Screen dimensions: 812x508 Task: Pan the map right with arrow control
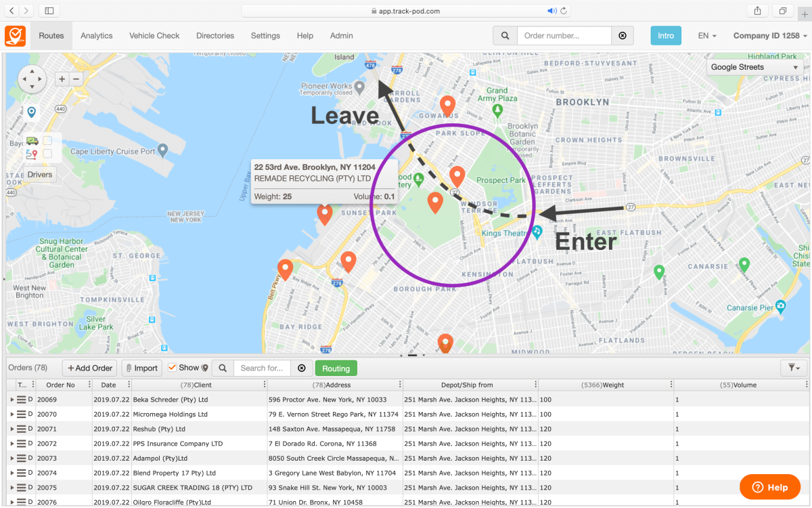(41, 79)
